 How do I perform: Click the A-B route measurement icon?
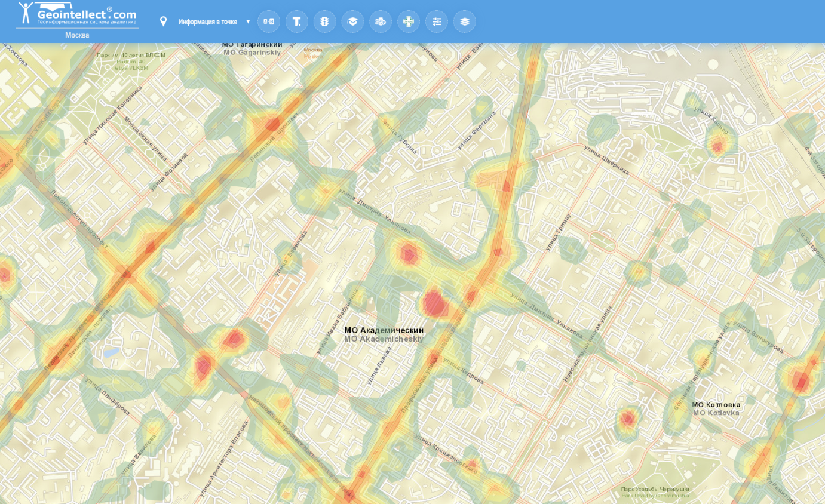(x=269, y=21)
